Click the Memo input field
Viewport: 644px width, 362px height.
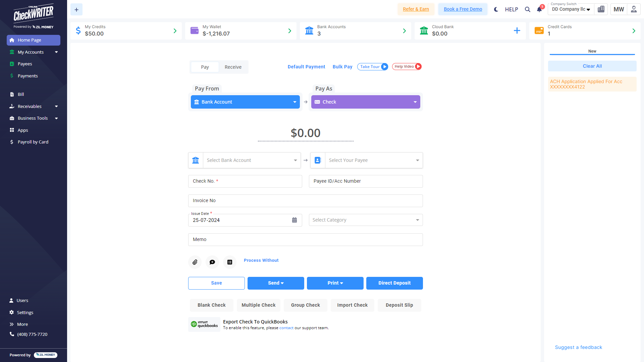305,239
